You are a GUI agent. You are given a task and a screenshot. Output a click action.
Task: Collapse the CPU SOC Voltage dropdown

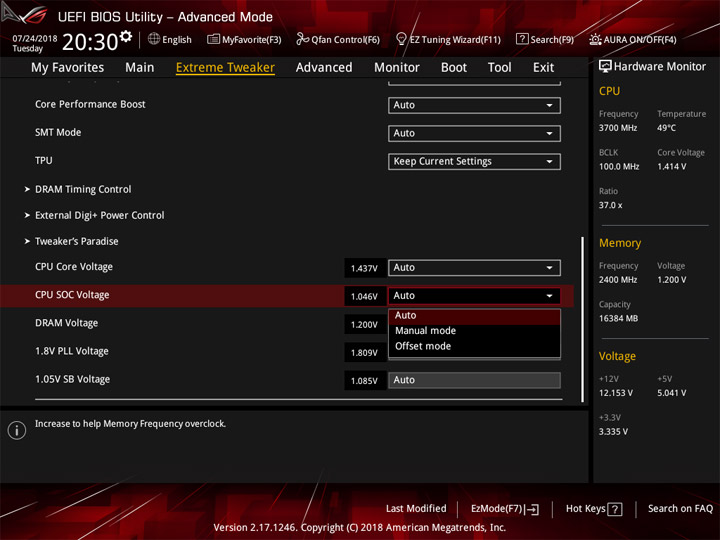tap(474, 296)
